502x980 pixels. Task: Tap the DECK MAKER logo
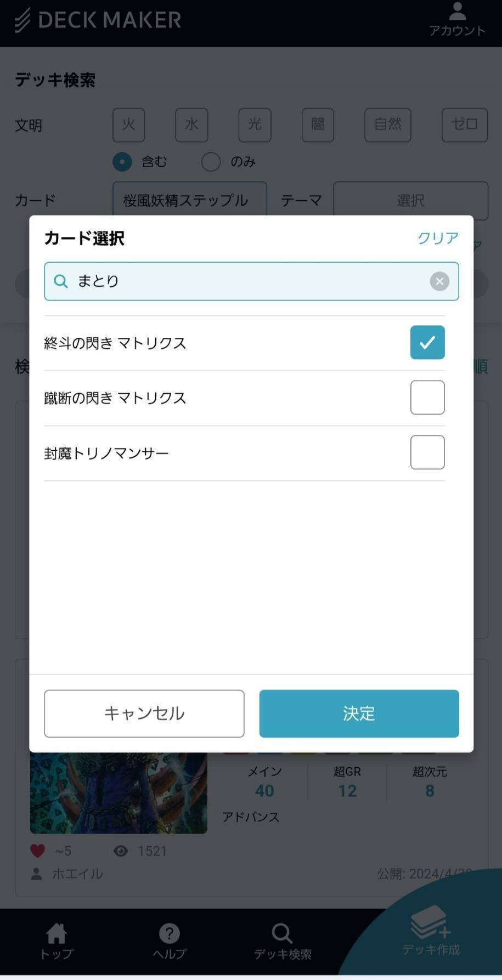98,20
